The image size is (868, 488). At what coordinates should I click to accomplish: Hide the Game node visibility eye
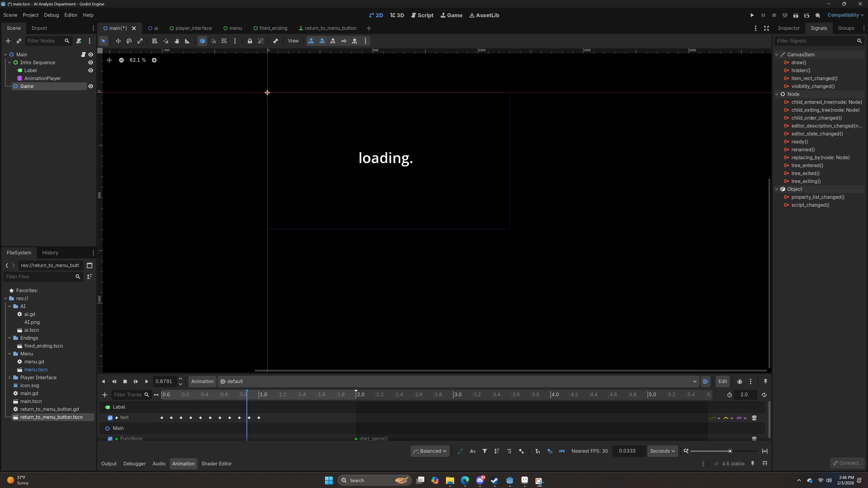point(91,86)
